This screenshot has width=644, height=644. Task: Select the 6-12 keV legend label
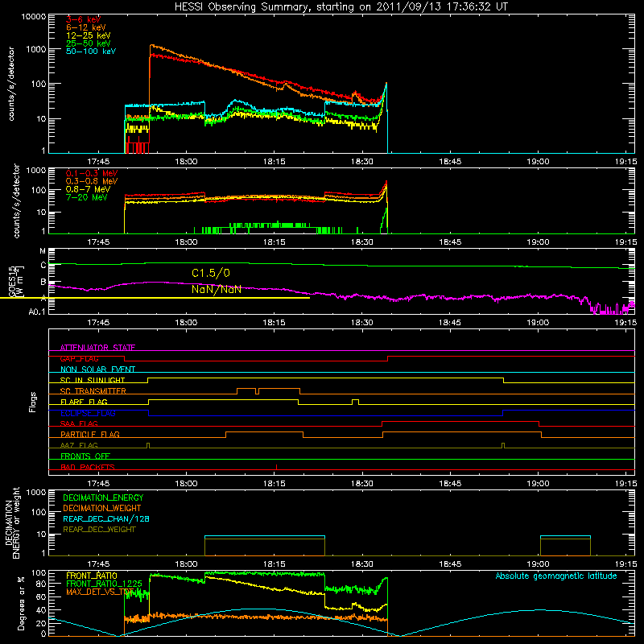pos(86,27)
